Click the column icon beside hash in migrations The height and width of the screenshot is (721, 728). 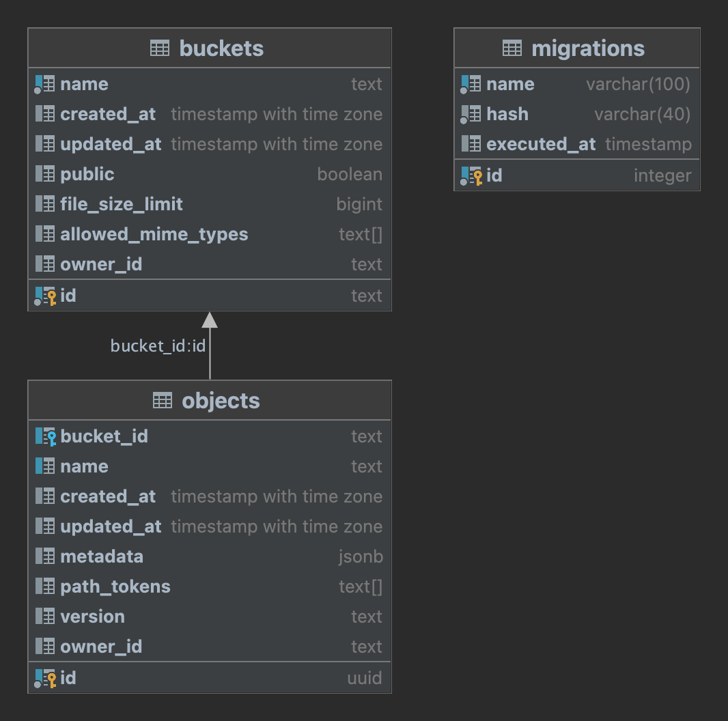coord(471,114)
